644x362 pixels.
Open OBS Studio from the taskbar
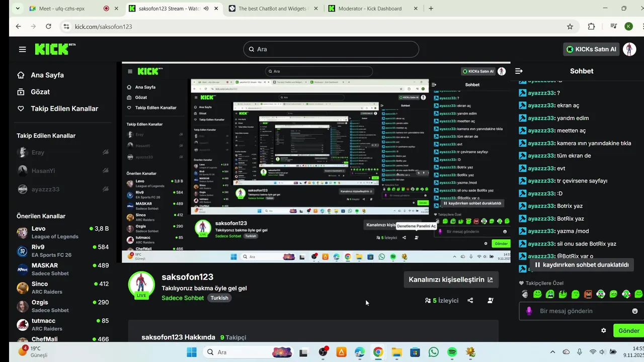tap(323, 352)
